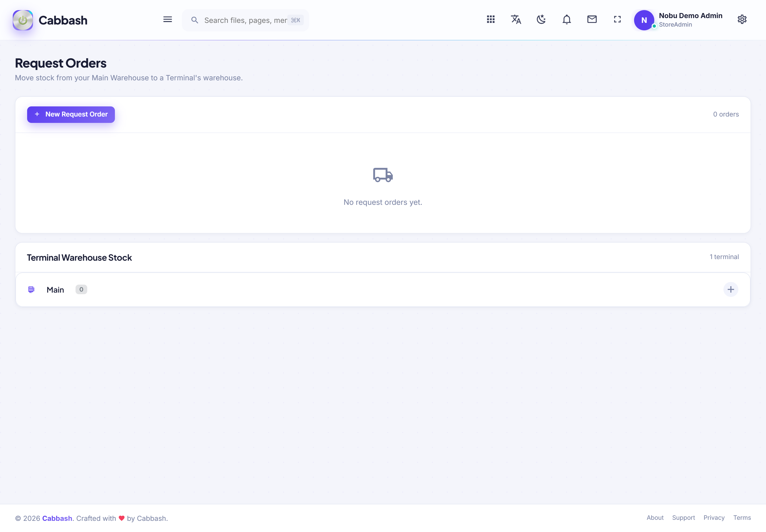Open the language translate menu
The height and width of the screenshot is (532, 766).
click(516, 19)
